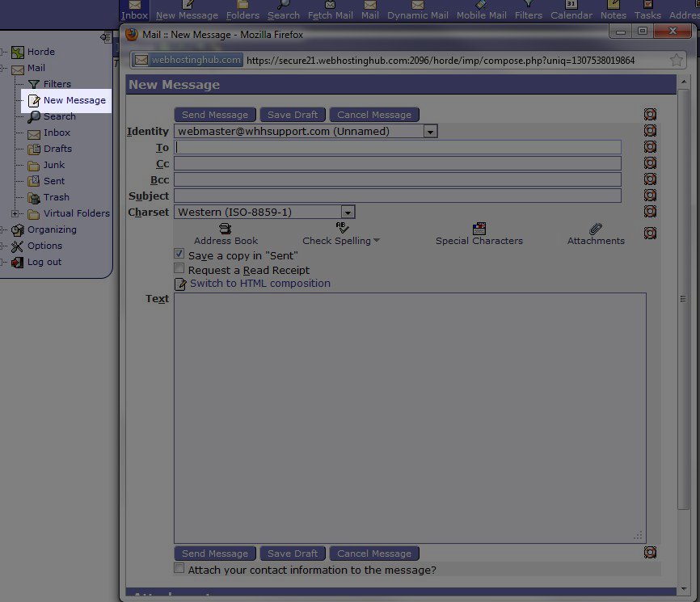
Task: Toggle Save a copy in Sent checkbox
Action: click(179, 254)
